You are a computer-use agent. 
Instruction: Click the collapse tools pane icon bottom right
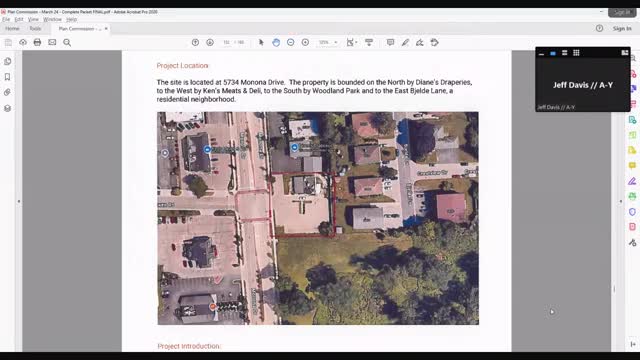coord(633,344)
